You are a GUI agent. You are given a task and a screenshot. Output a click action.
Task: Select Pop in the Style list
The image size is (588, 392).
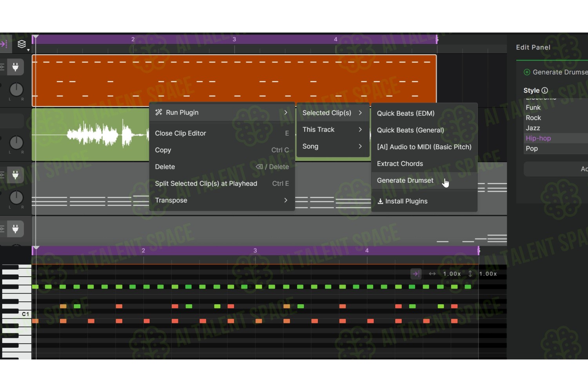[x=556, y=148]
